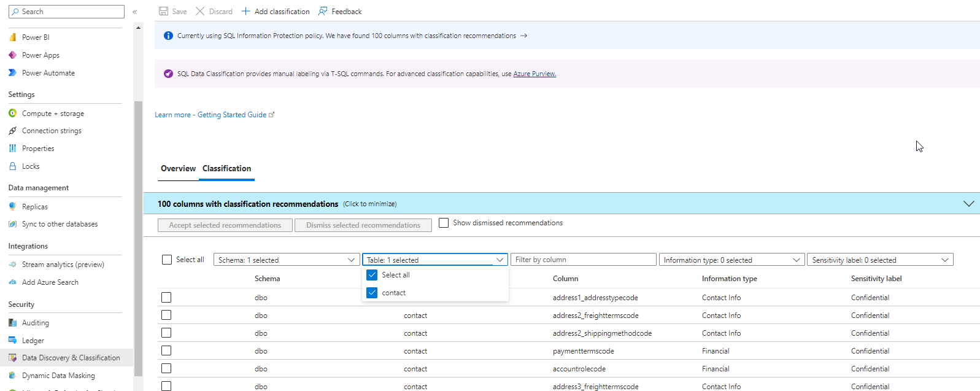Open Learn more Getting Started Guide link
980x391 pixels.
[x=214, y=115]
